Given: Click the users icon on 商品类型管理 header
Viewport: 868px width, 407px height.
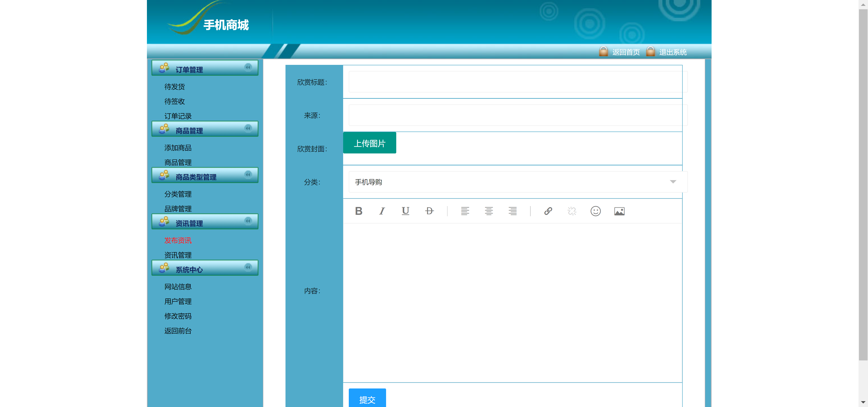Looking at the screenshot, I should pyautogui.click(x=164, y=175).
